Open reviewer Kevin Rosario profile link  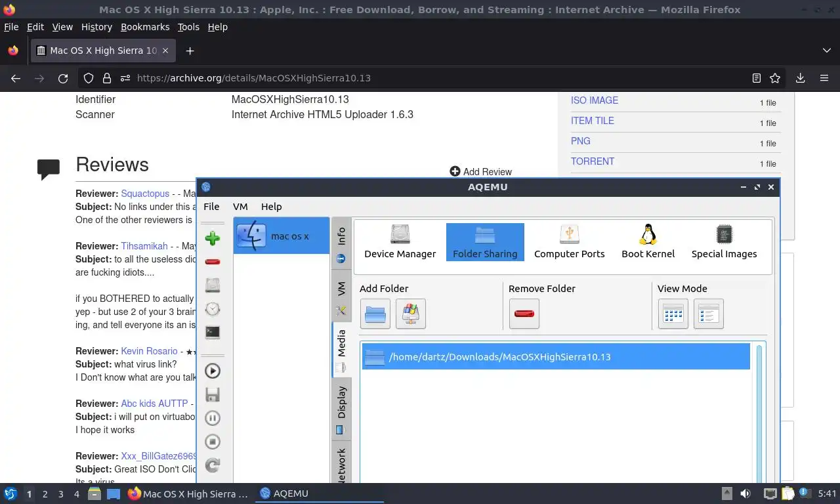click(149, 351)
